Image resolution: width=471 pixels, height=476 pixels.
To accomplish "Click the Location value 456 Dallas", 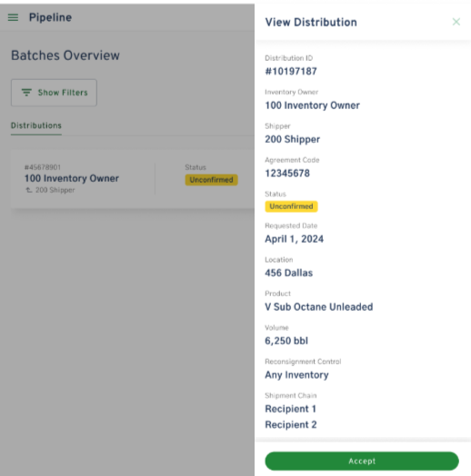I will coord(288,273).
